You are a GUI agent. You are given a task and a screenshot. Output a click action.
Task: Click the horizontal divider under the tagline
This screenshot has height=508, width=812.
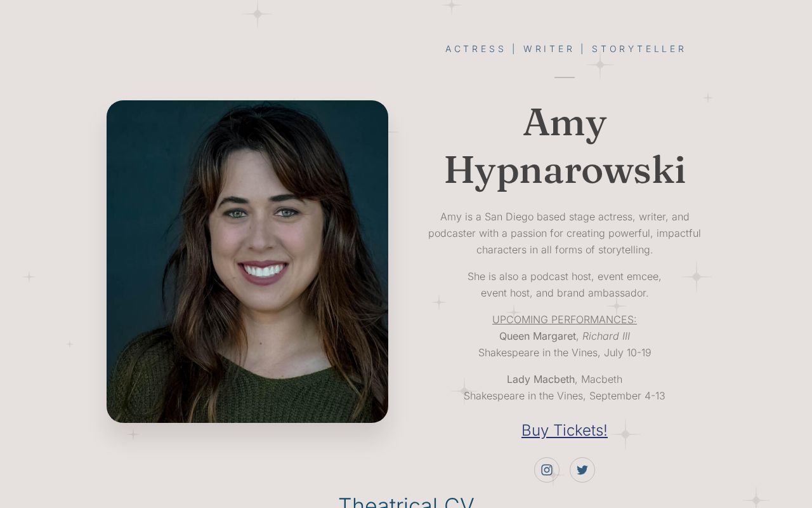pyautogui.click(x=564, y=77)
